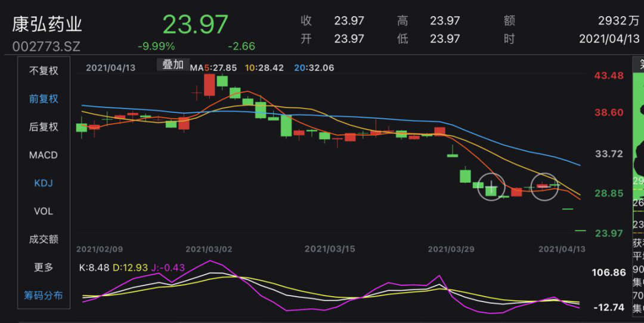Viewport: 644px width, 323px height.
Task: Click the tall red candle at chart peak
Action: pyautogui.click(x=209, y=85)
